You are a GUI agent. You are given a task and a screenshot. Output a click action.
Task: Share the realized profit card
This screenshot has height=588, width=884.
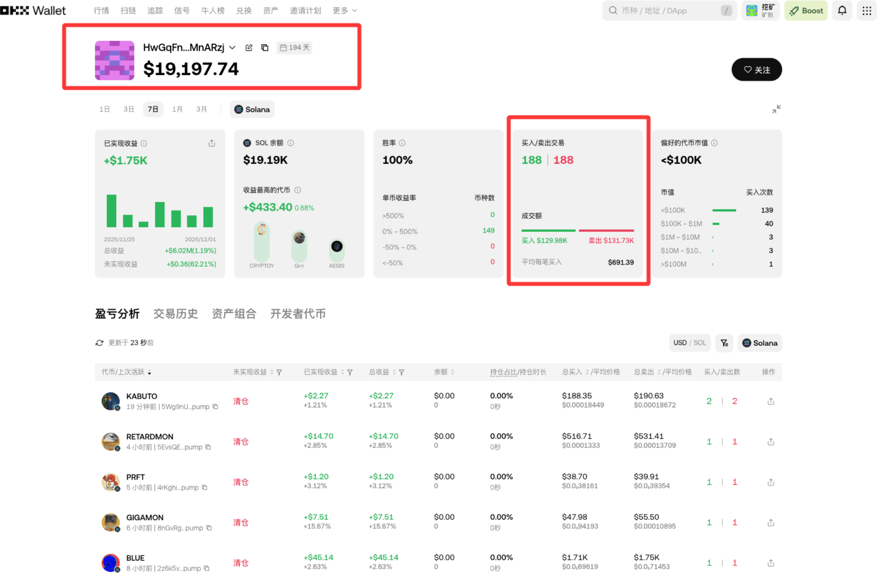pos(212,143)
